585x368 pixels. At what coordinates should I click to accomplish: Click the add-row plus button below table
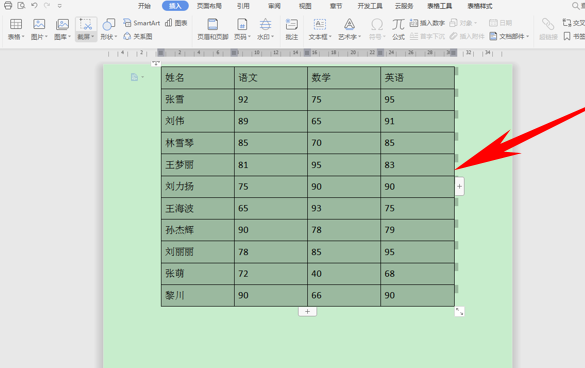pyautogui.click(x=307, y=311)
